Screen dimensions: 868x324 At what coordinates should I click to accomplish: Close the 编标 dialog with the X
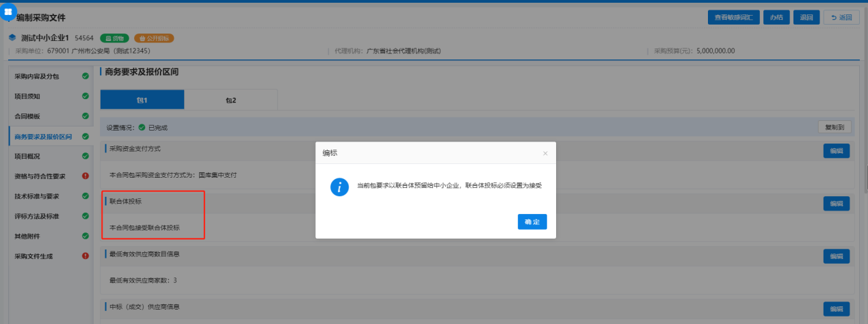tap(545, 154)
